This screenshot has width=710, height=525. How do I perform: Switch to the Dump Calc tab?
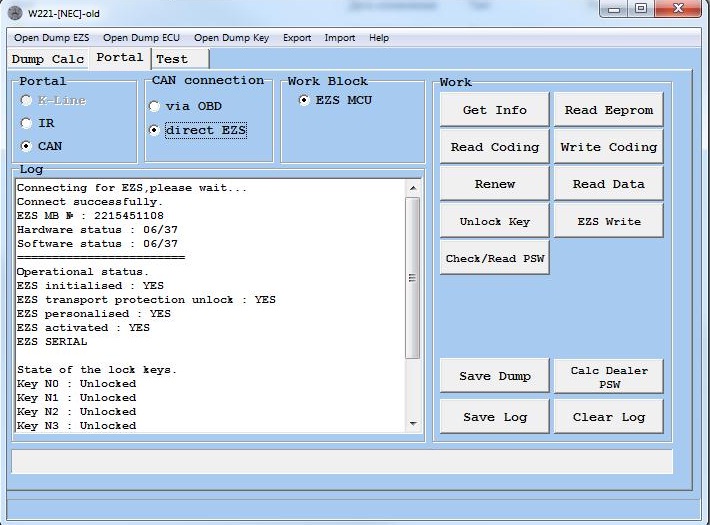click(48, 59)
